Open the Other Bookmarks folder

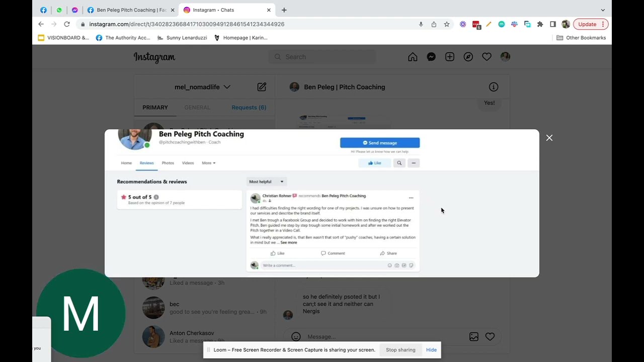point(581,38)
